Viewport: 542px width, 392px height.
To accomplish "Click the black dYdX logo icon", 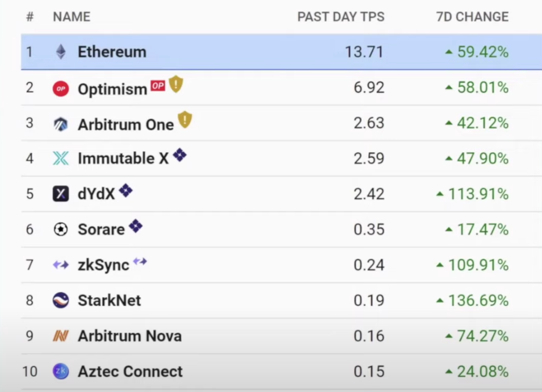I will pos(60,194).
